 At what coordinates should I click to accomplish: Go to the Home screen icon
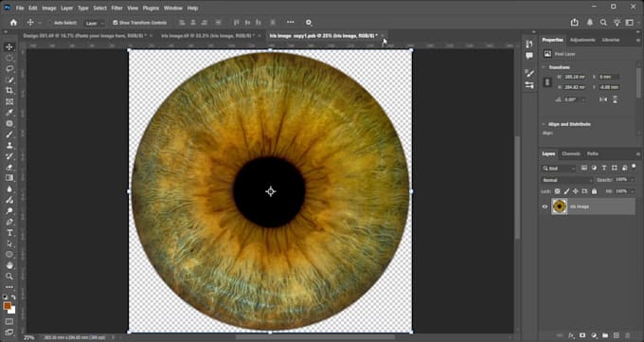click(13, 23)
